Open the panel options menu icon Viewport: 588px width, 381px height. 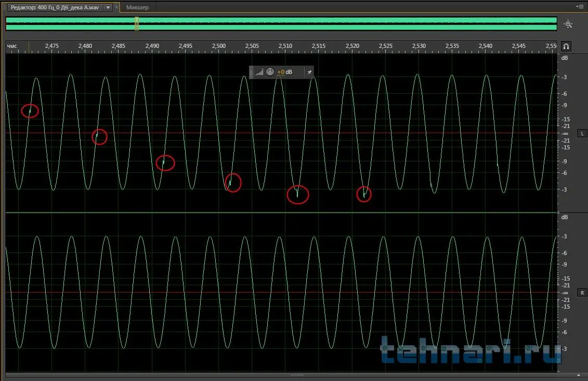[x=579, y=6]
